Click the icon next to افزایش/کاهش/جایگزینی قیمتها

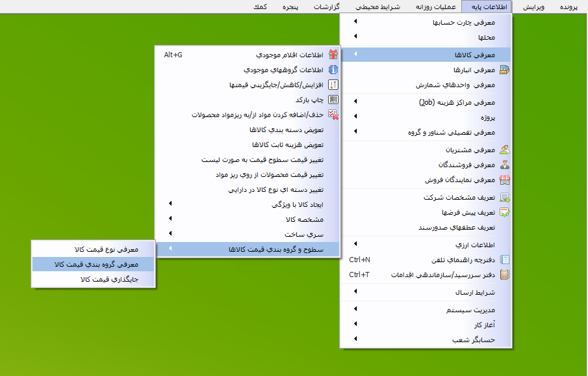coord(333,85)
